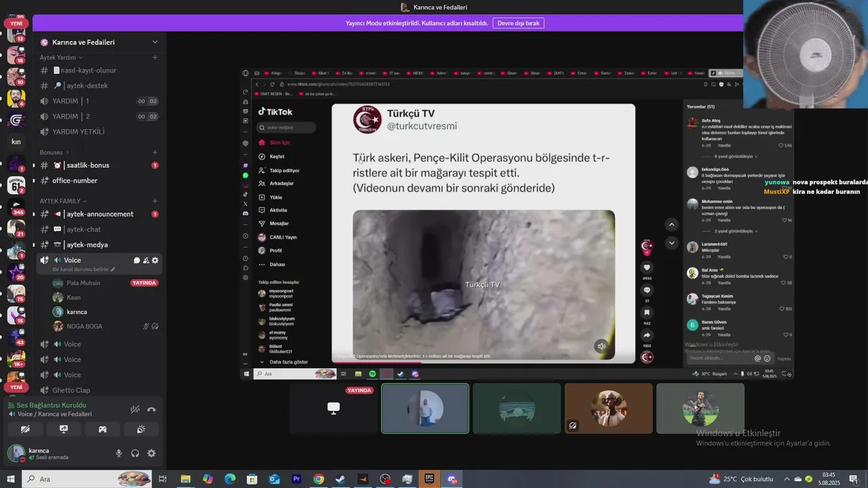Expand the Bonuses category
The width and height of the screenshot is (868, 488).
[x=54, y=152]
